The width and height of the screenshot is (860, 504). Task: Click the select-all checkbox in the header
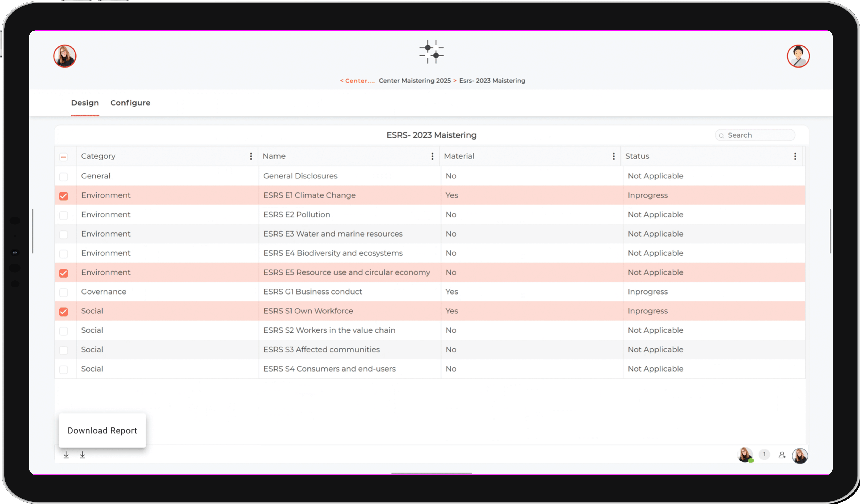[63, 156]
